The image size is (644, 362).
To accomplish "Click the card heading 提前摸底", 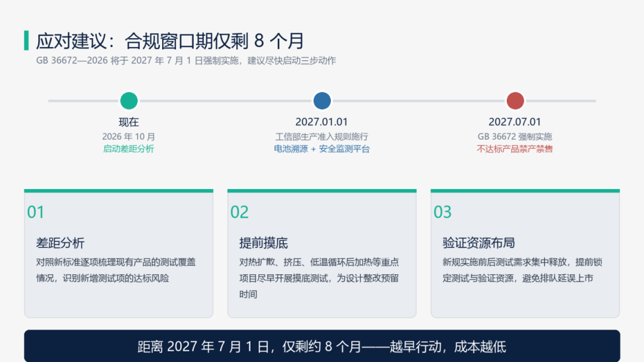I will tap(264, 243).
